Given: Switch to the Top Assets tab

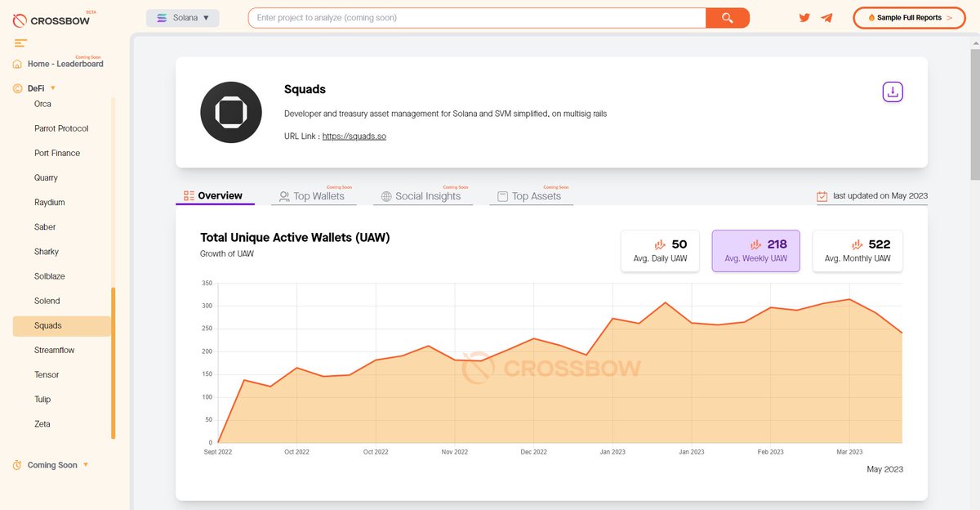Looking at the screenshot, I should [531, 196].
